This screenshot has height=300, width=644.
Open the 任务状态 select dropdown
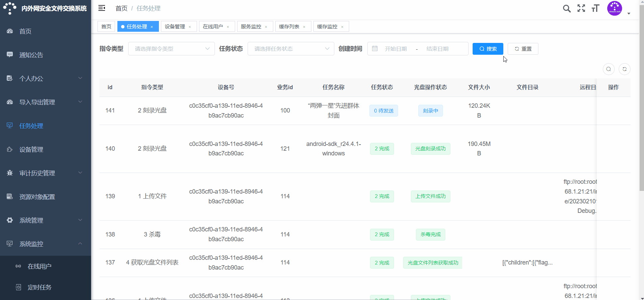tap(291, 49)
